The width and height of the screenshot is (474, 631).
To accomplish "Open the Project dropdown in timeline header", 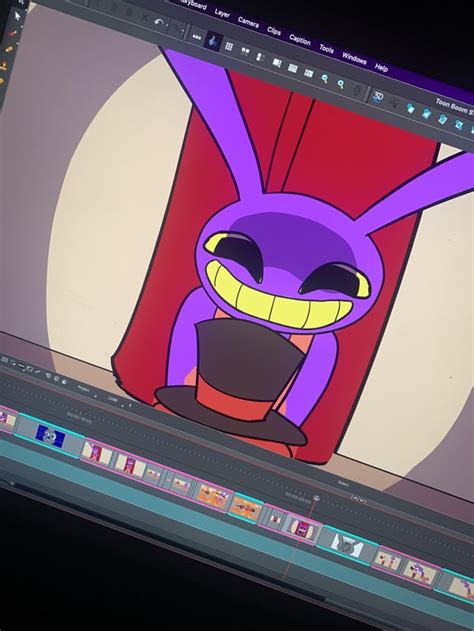I will pyautogui.click(x=87, y=390).
